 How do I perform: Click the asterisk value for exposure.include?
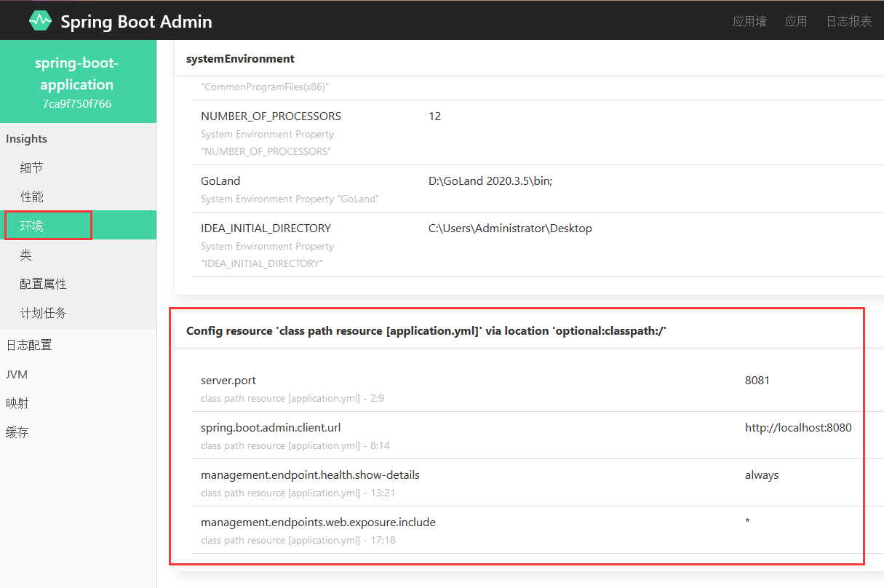(747, 522)
